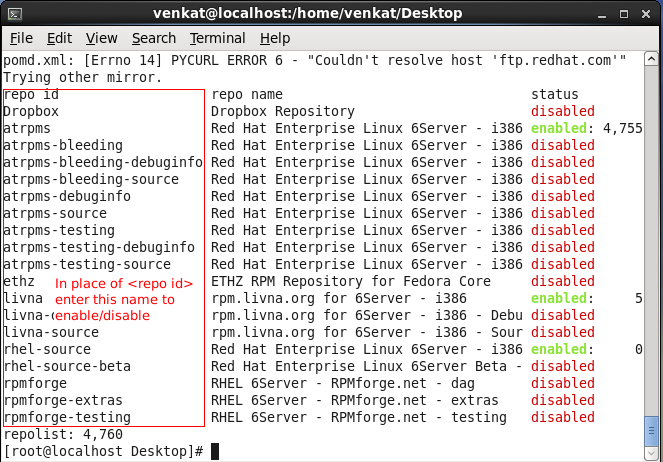
Task: Click the 'rpmforge-extras' repo id
Action: (63, 400)
